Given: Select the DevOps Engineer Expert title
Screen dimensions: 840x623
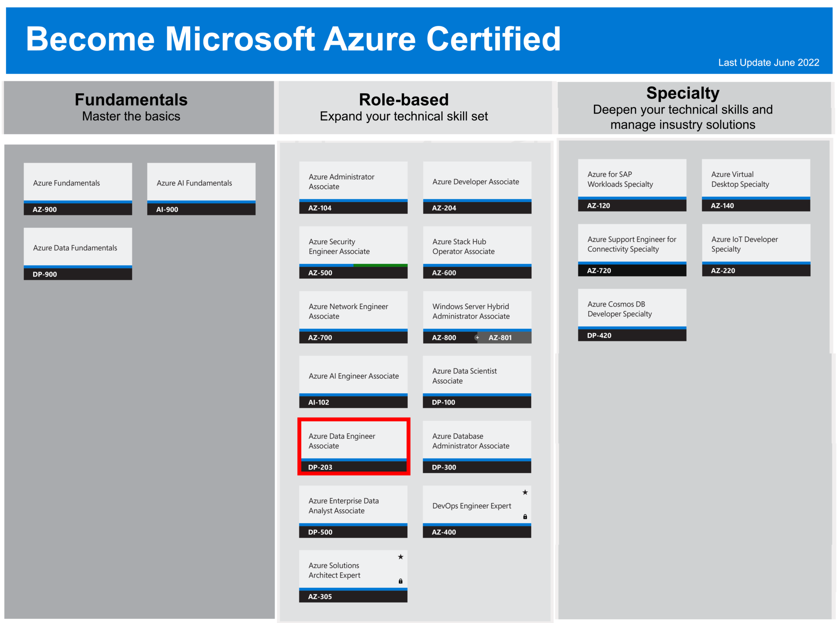Looking at the screenshot, I should (472, 506).
